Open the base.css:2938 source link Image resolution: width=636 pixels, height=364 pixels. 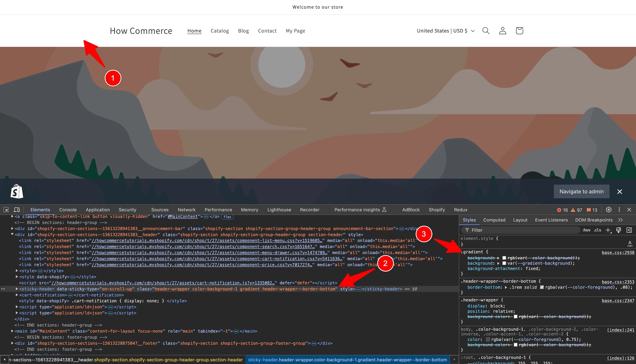tap(618, 253)
